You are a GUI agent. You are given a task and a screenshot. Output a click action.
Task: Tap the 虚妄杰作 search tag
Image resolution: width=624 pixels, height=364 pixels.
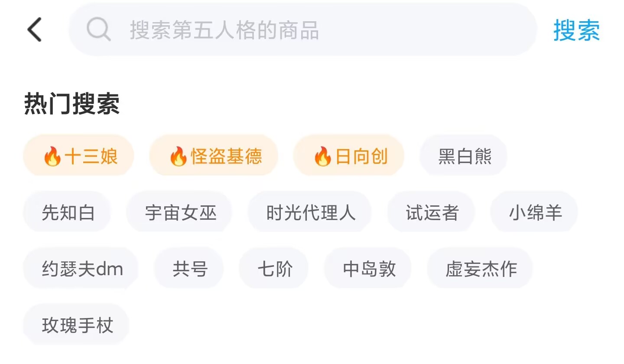(480, 269)
